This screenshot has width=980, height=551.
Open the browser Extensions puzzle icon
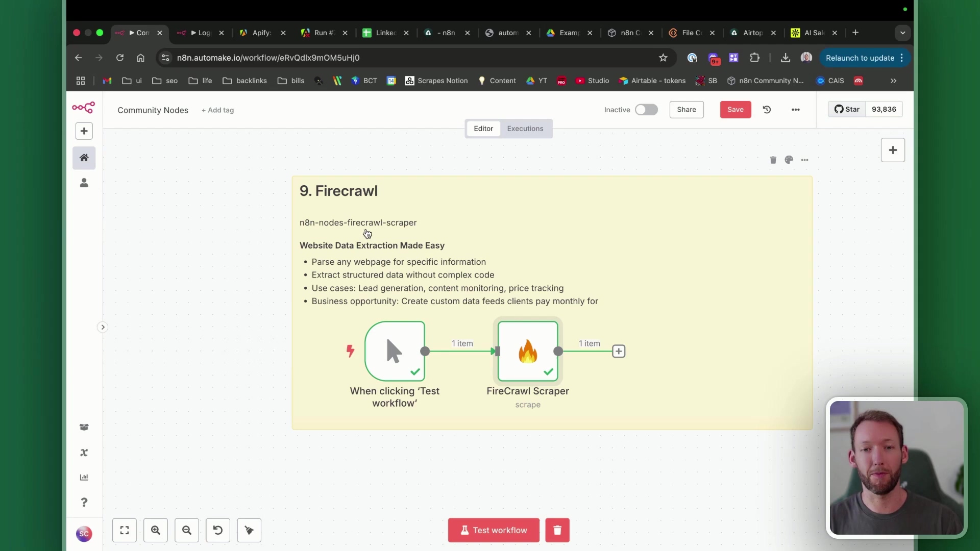tap(754, 58)
